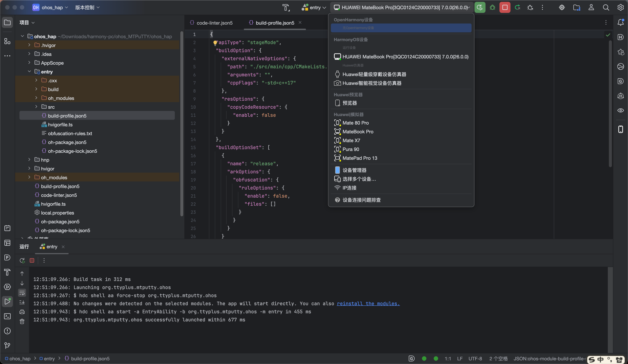Open local.properties file
This screenshot has height=364, width=628.
coord(58,213)
